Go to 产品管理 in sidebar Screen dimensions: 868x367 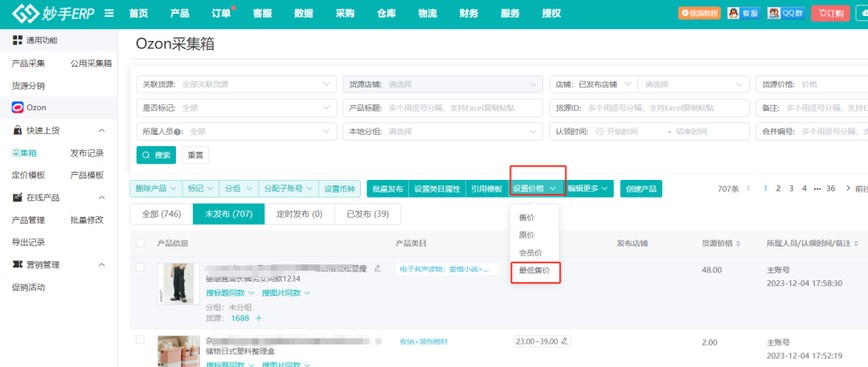(28, 220)
